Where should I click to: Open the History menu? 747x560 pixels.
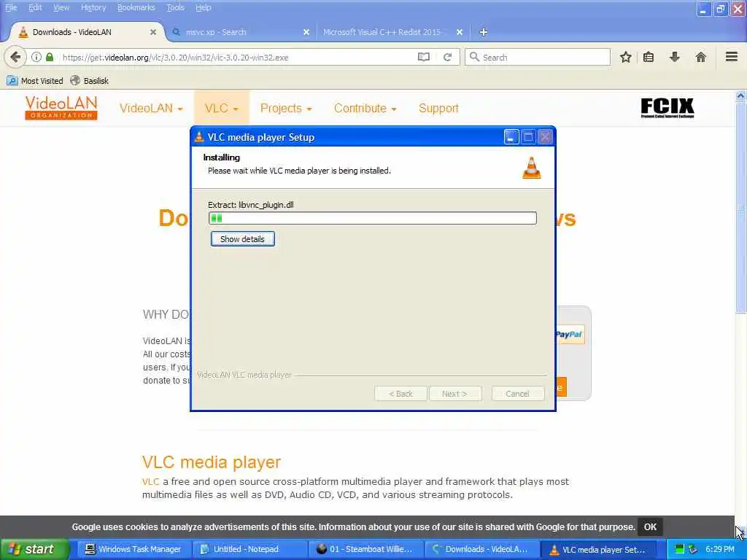point(93,7)
